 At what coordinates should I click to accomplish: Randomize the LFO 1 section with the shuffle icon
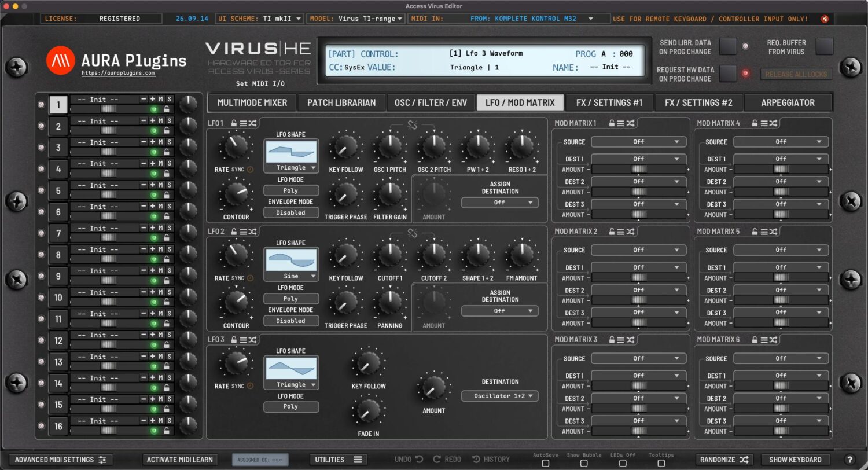(x=253, y=123)
